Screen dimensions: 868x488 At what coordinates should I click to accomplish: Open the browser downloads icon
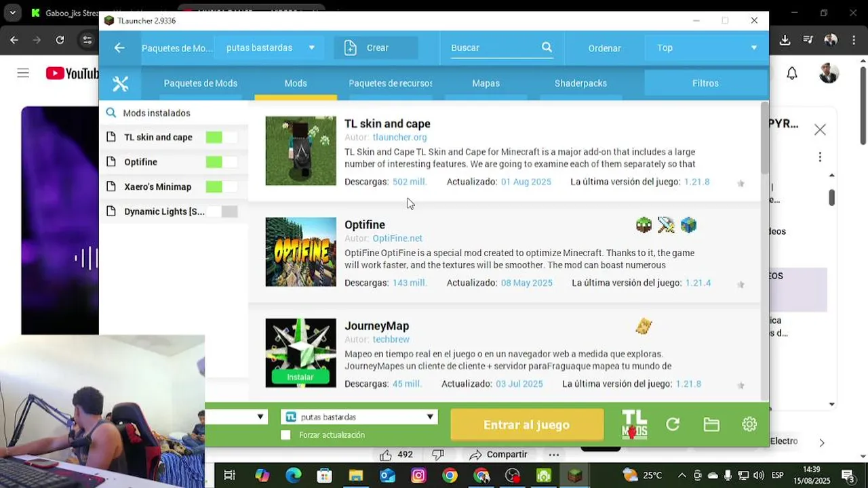point(785,40)
